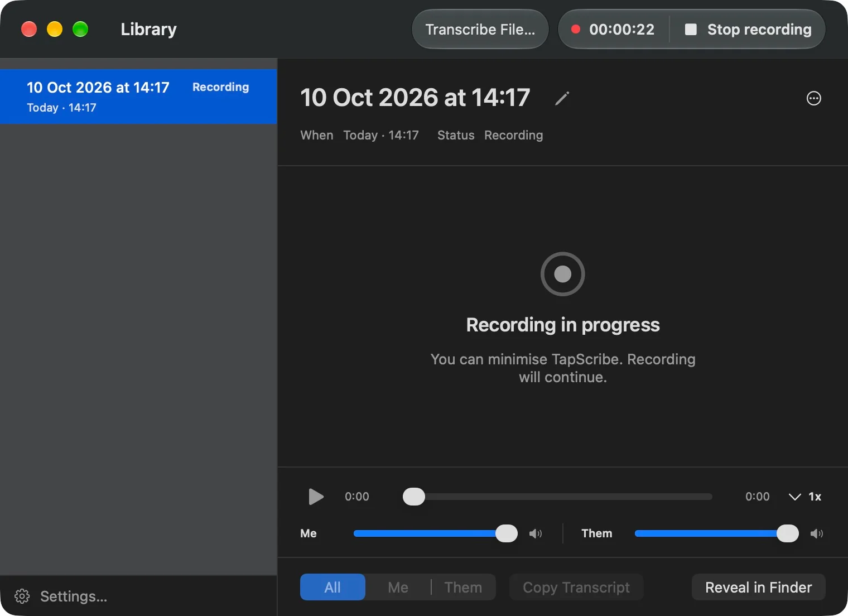The height and width of the screenshot is (616, 848).
Task: Click the recording title heading in detail pane
Action: click(415, 98)
